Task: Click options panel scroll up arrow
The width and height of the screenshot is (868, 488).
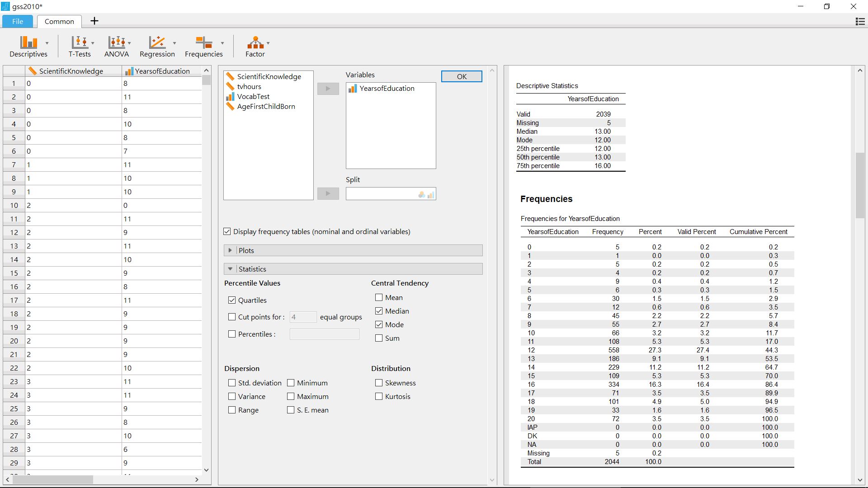Action: click(x=492, y=70)
